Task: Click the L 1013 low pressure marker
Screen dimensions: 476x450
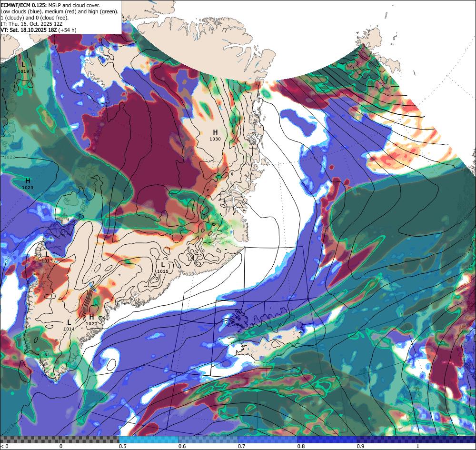Action: point(47,257)
